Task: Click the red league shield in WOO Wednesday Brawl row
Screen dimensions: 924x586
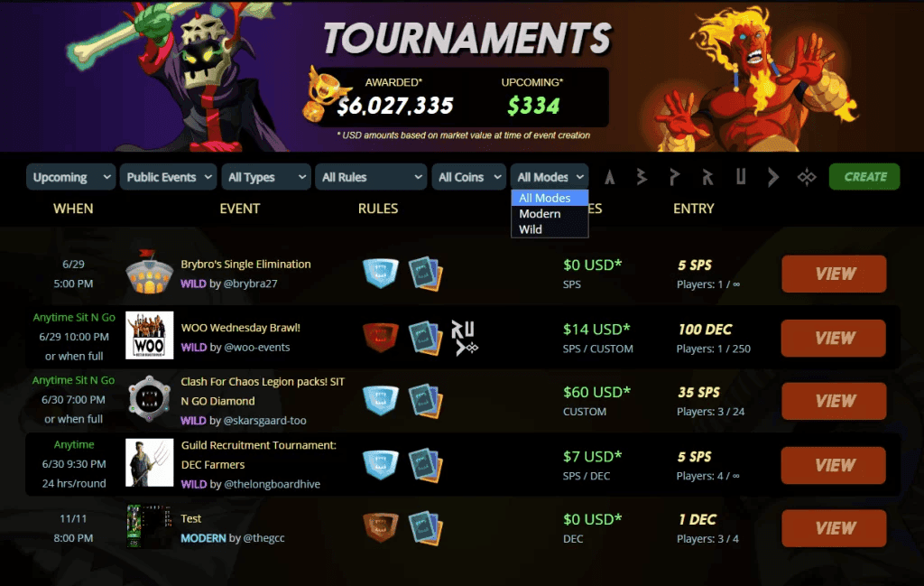Action: click(x=380, y=337)
